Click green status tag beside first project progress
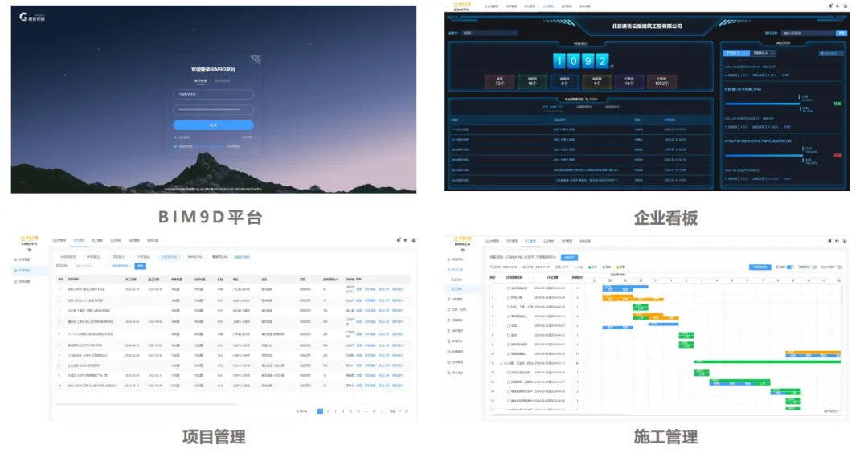 837,104
